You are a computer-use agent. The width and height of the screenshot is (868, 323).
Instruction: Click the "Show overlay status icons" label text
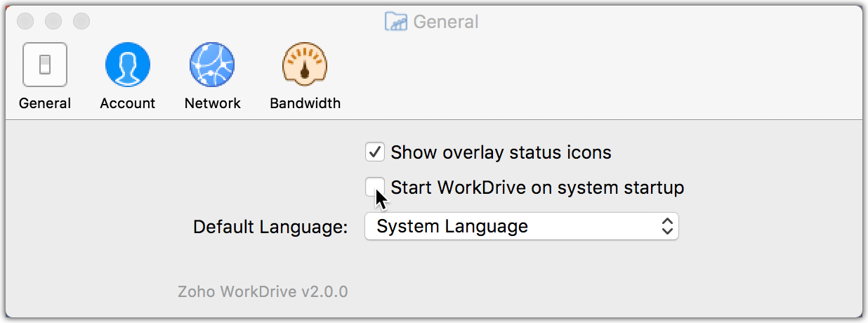click(501, 152)
